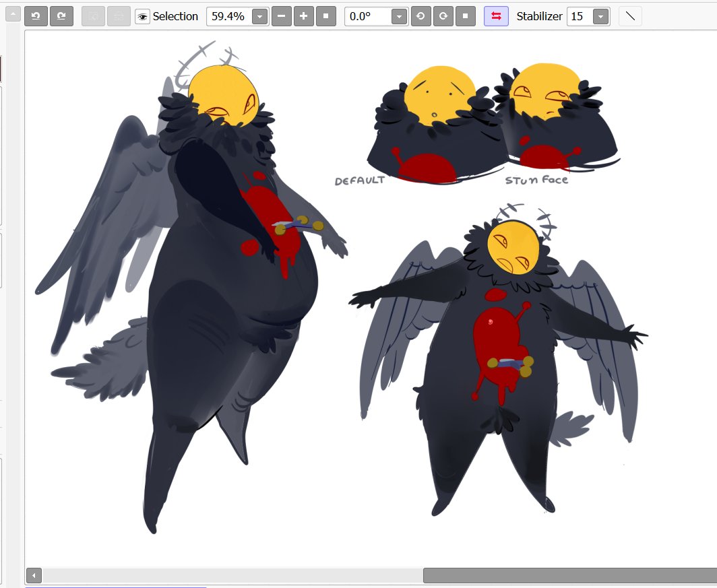The height and width of the screenshot is (588, 717).
Task: Zoom out with the minus button
Action: click(x=281, y=16)
